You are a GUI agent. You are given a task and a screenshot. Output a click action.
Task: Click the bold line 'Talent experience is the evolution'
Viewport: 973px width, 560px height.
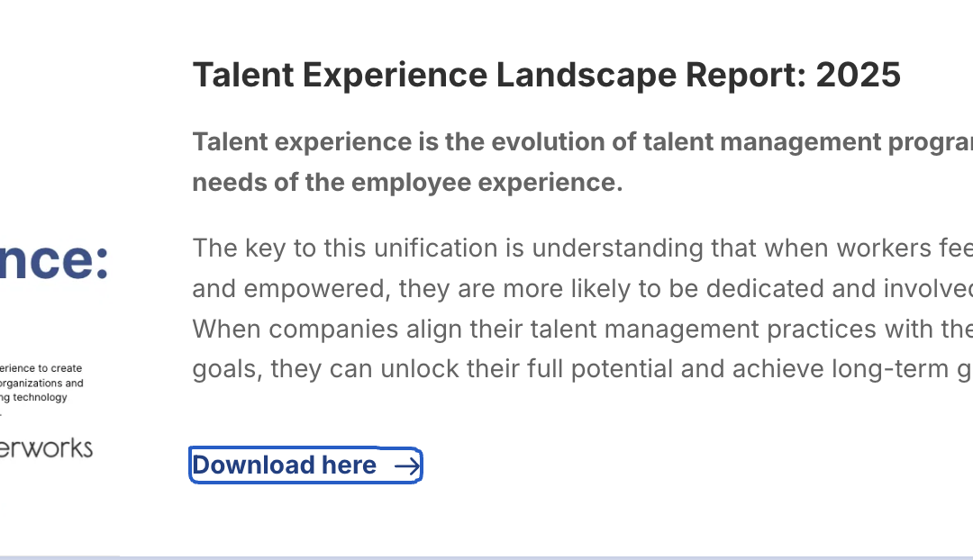coord(583,142)
